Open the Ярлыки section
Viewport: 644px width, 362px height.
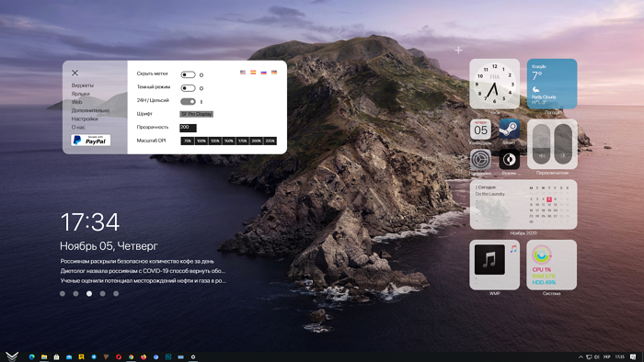pyautogui.click(x=81, y=94)
